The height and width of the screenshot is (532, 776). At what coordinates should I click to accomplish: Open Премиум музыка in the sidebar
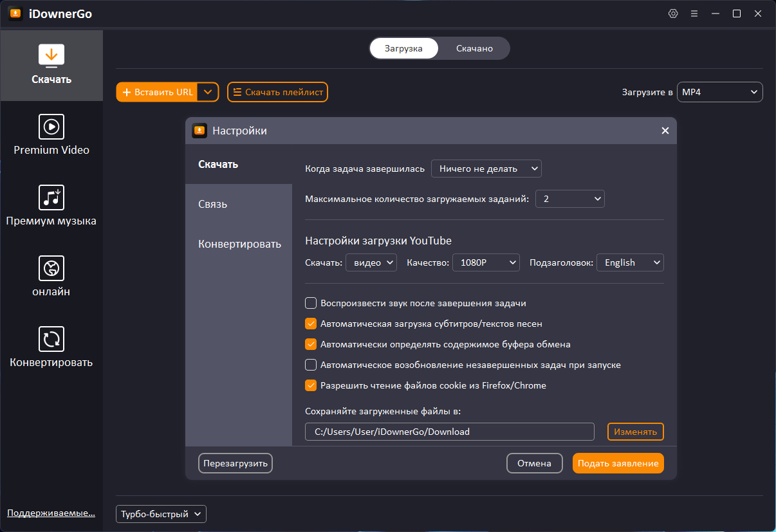51,206
